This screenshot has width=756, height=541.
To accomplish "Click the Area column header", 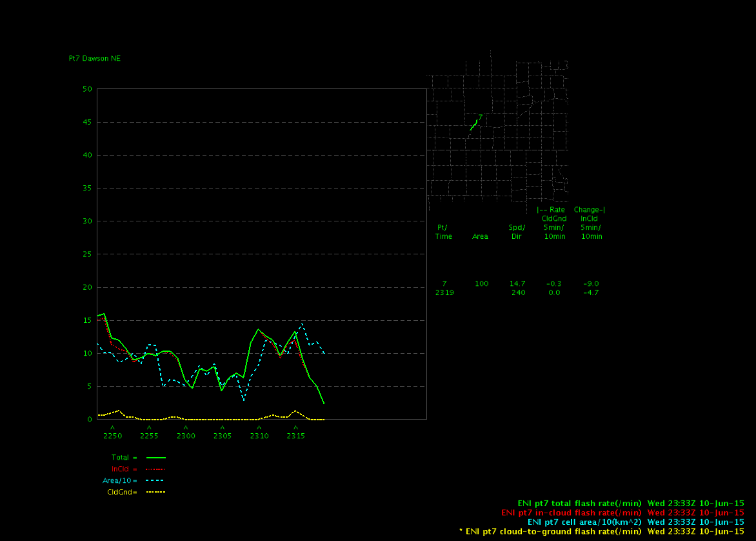I will [x=480, y=236].
